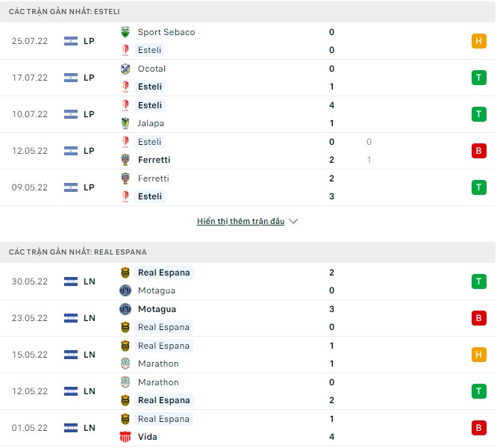Click the green T badge for Real Espana vs Motagua 2-0

click(x=478, y=281)
